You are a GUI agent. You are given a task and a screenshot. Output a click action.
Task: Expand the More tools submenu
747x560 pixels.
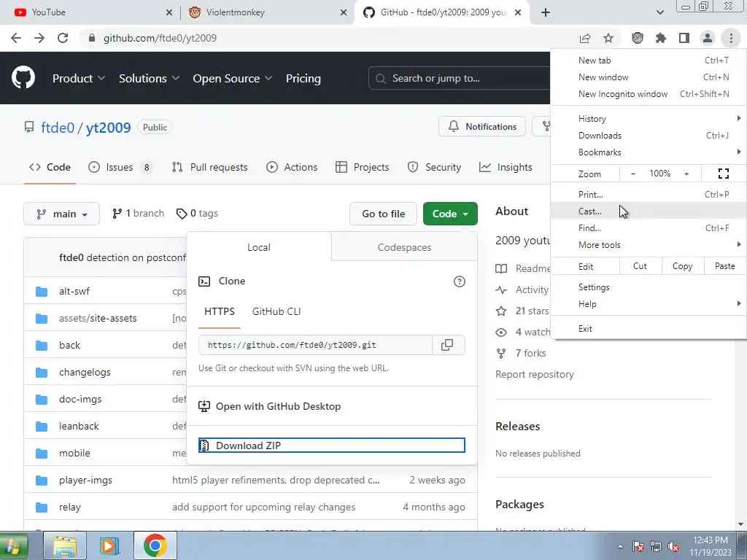[649, 245]
